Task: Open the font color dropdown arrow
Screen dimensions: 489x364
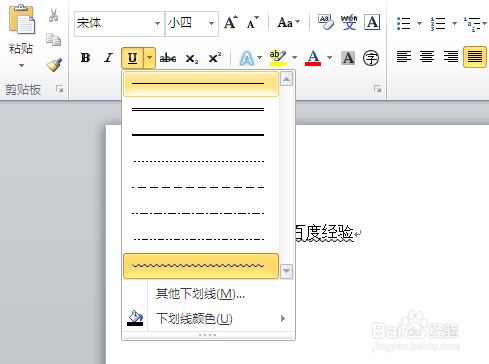Action: (x=330, y=58)
